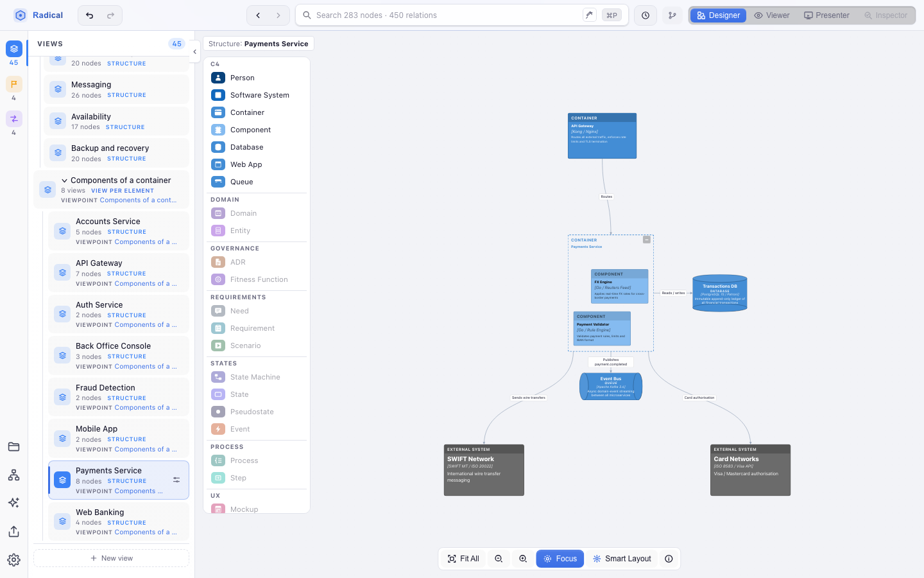Open the Web Banking view
This screenshot has width=924, height=578.
119,521
